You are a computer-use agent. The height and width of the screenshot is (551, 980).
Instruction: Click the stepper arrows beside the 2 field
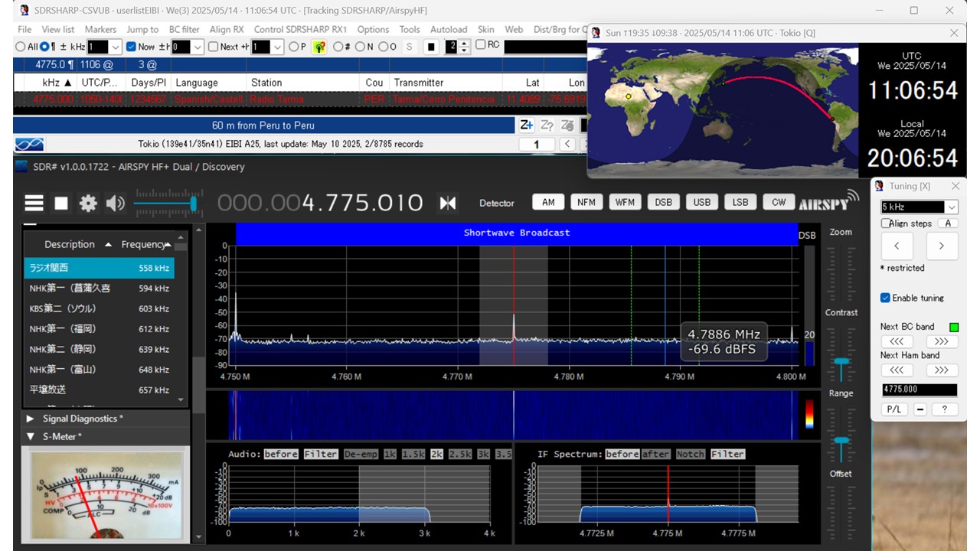465,47
